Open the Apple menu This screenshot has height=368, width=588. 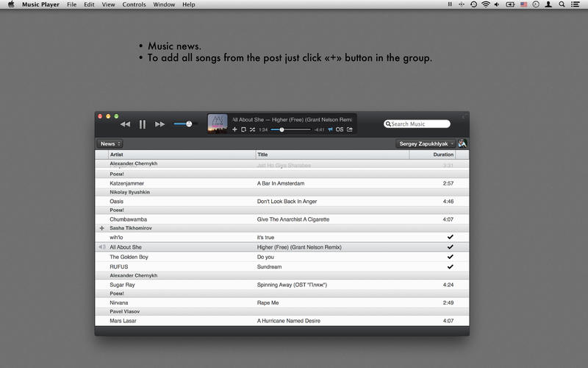pos(11,4)
